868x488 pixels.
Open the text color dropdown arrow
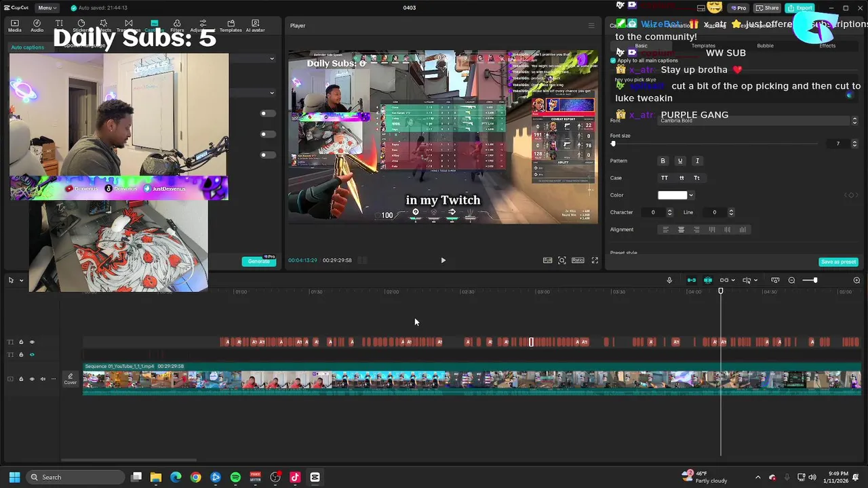pos(691,195)
